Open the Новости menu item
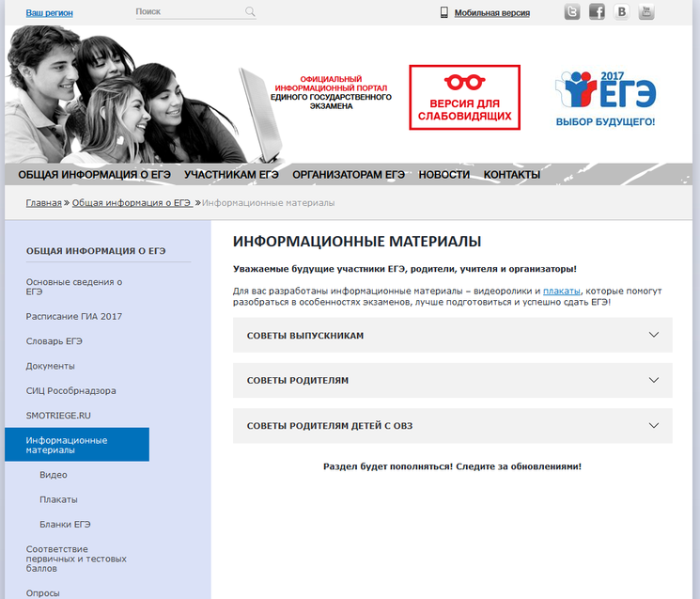The width and height of the screenshot is (700, 599). (x=444, y=175)
